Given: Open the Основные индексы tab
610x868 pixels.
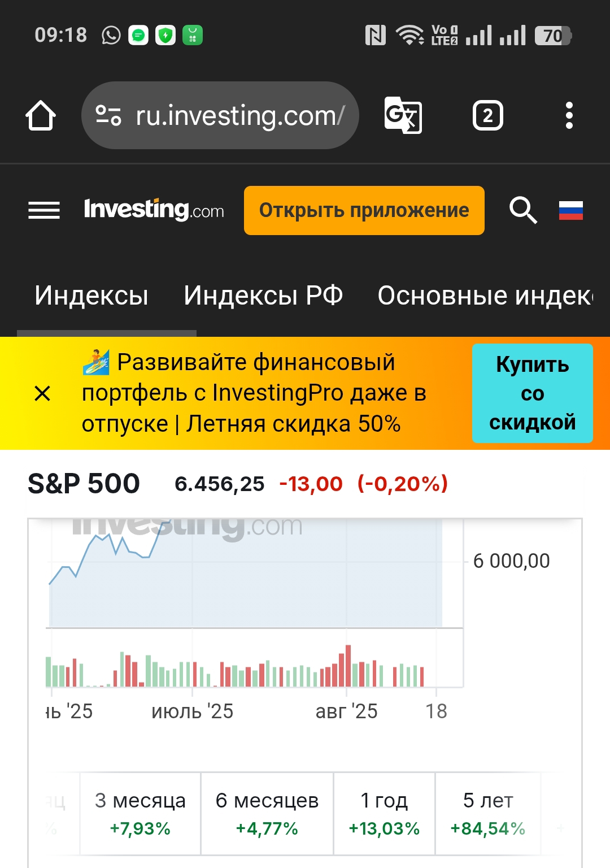Looking at the screenshot, I should (x=485, y=296).
